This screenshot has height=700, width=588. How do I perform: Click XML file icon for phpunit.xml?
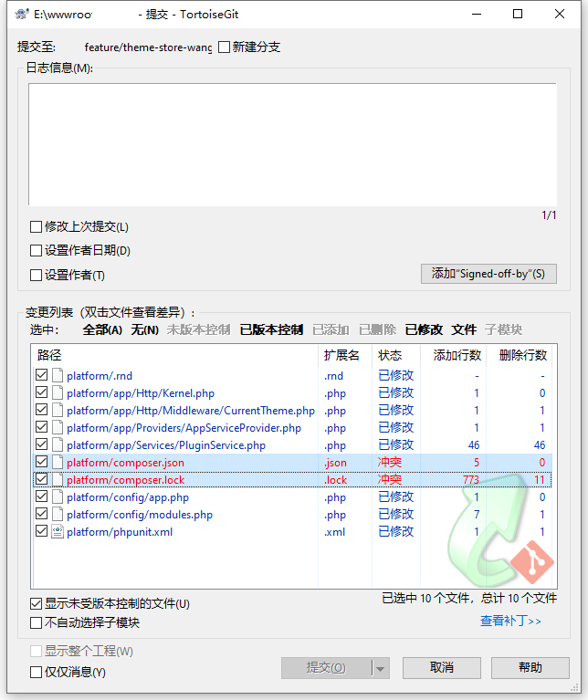point(58,532)
